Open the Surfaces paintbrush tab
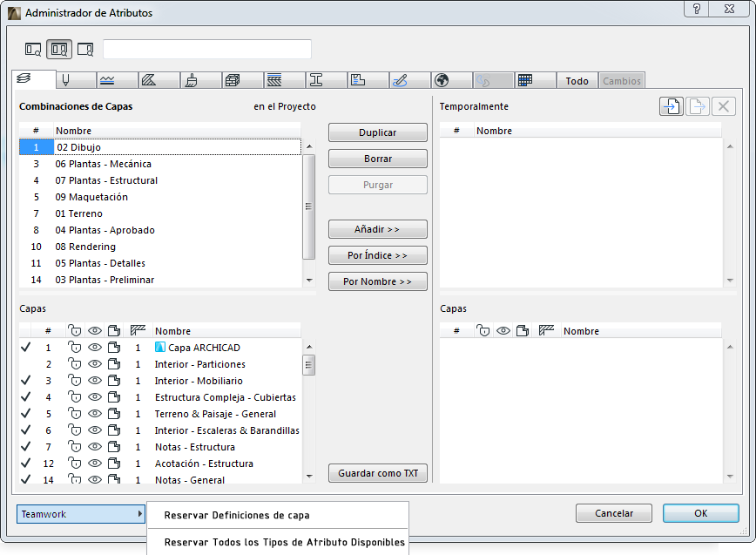 tap(200, 80)
